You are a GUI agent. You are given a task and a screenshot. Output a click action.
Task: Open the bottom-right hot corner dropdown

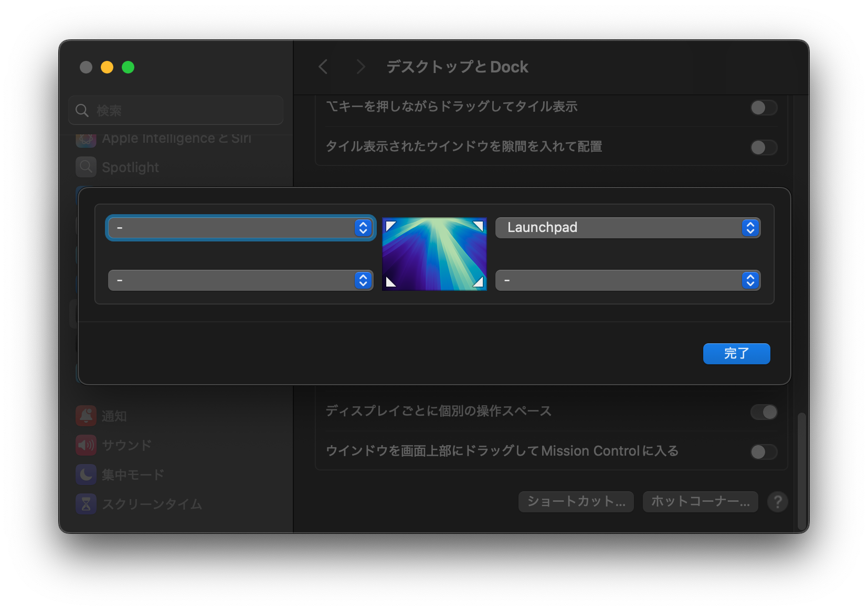click(x=628, y=280)
